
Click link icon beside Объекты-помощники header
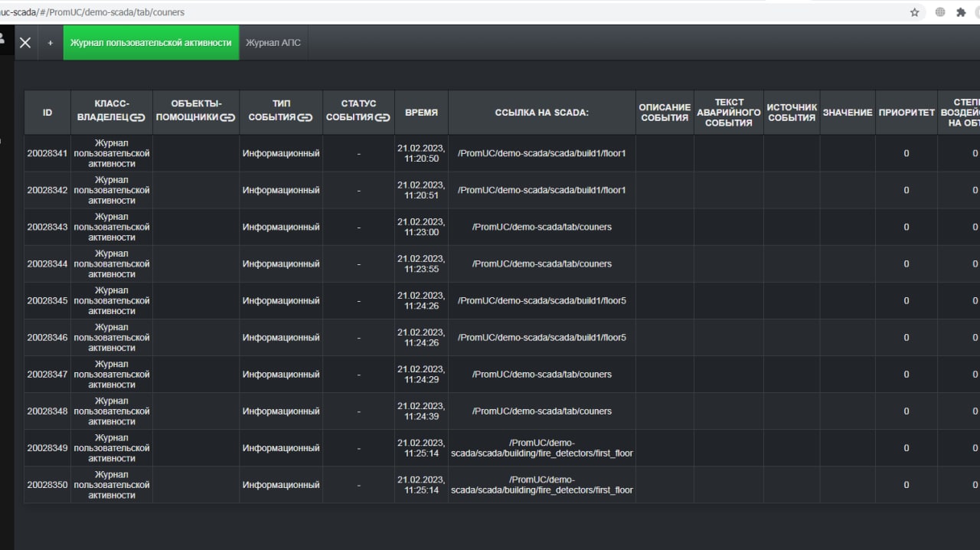click(227, 117)
